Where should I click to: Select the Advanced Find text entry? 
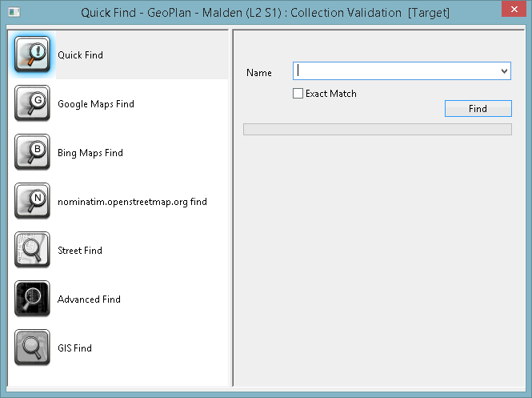(x=89, y=300)
